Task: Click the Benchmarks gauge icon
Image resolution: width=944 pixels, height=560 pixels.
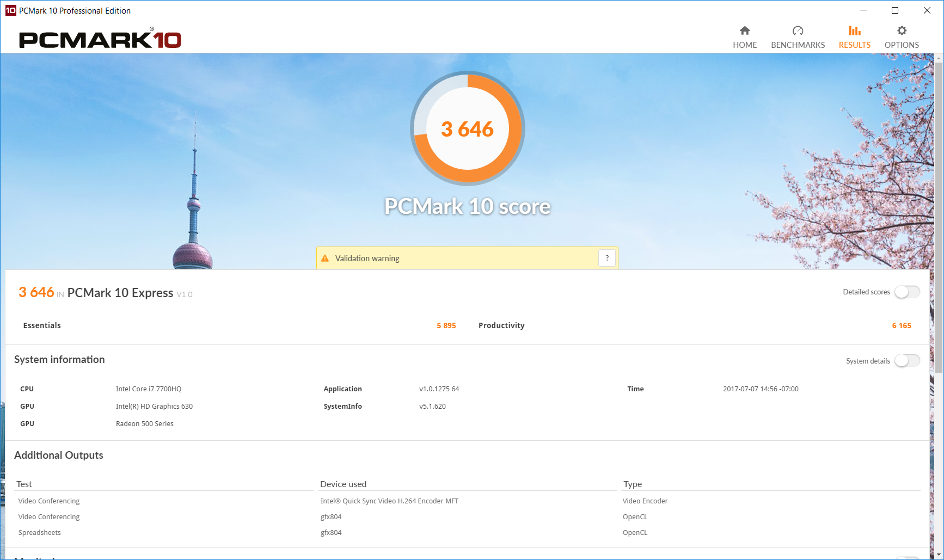Action: 798,30
